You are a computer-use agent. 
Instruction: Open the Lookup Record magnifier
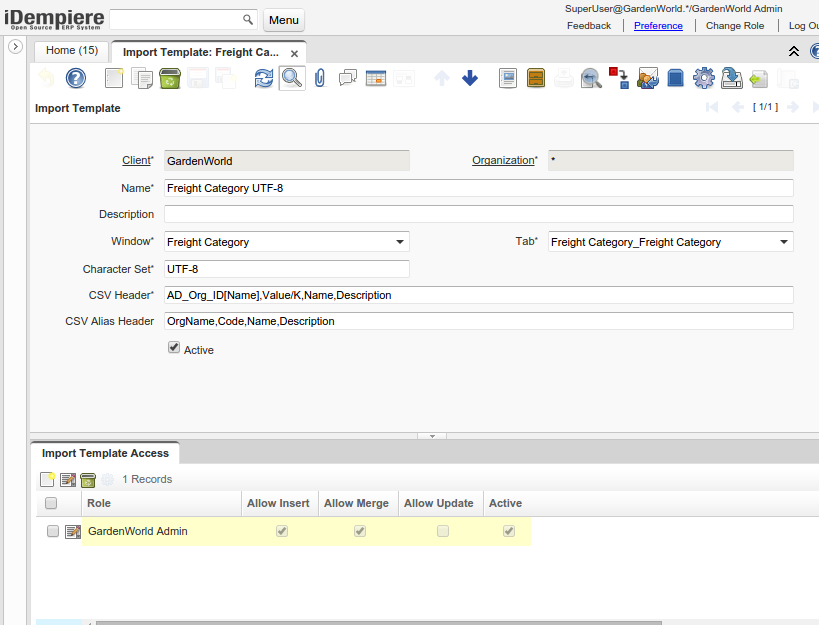291,78
